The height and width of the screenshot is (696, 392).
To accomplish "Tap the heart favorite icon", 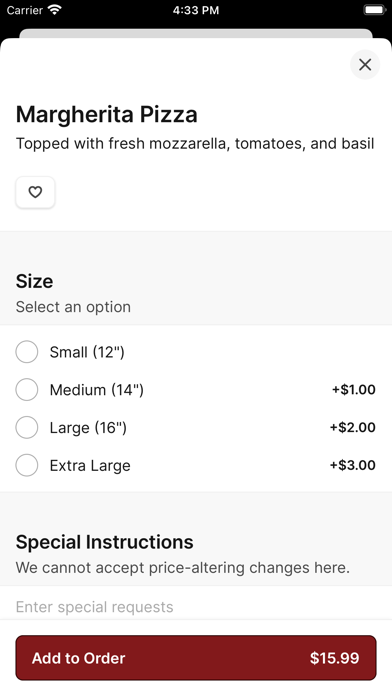I will point(35,192).
